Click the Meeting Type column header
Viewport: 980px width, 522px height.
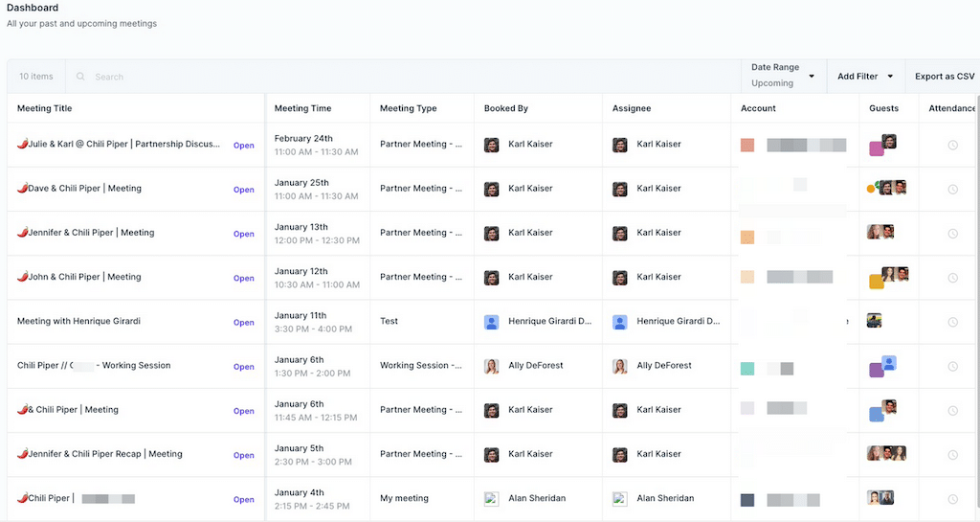[x=409, y=108]
